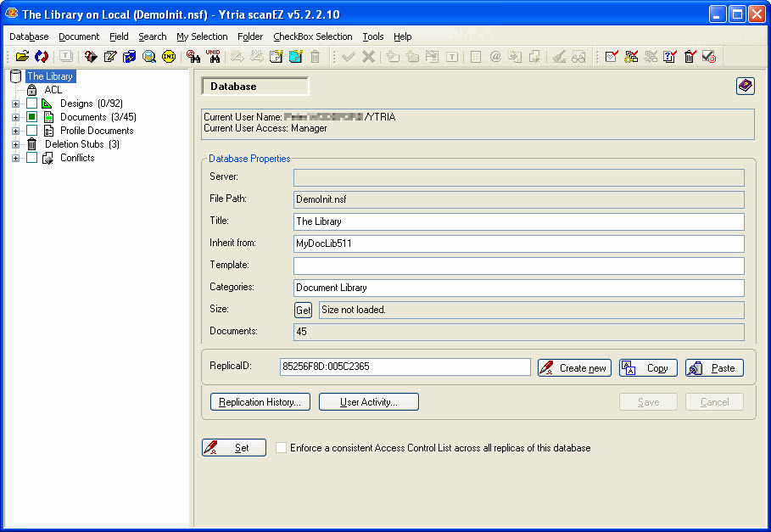Click the yellow INI toolbar icon
The height and width of the screenshot is (532, 771).
click(169, 57)
